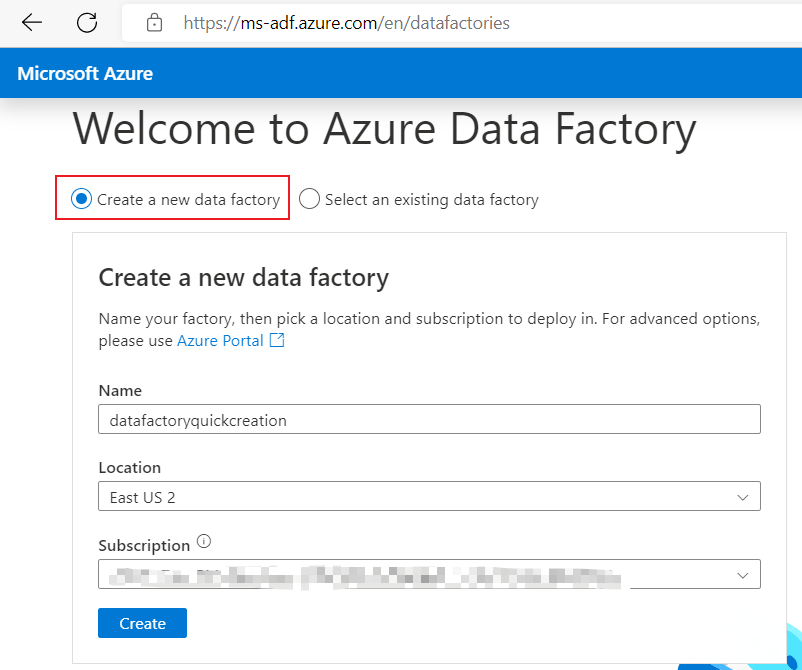Focus the browser URL address bar
802x670 pixels.
(x=450, y=22)
